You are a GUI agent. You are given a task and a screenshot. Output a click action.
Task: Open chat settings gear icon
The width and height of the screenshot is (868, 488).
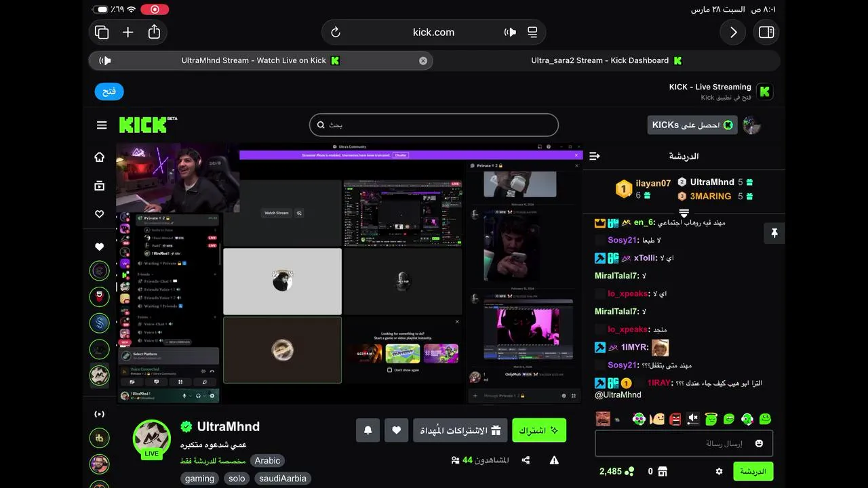(719, 471)
